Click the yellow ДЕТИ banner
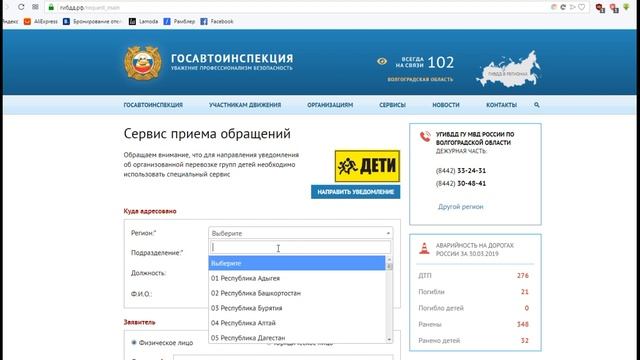Screen dimensions: 640x360 click(367, 166)
